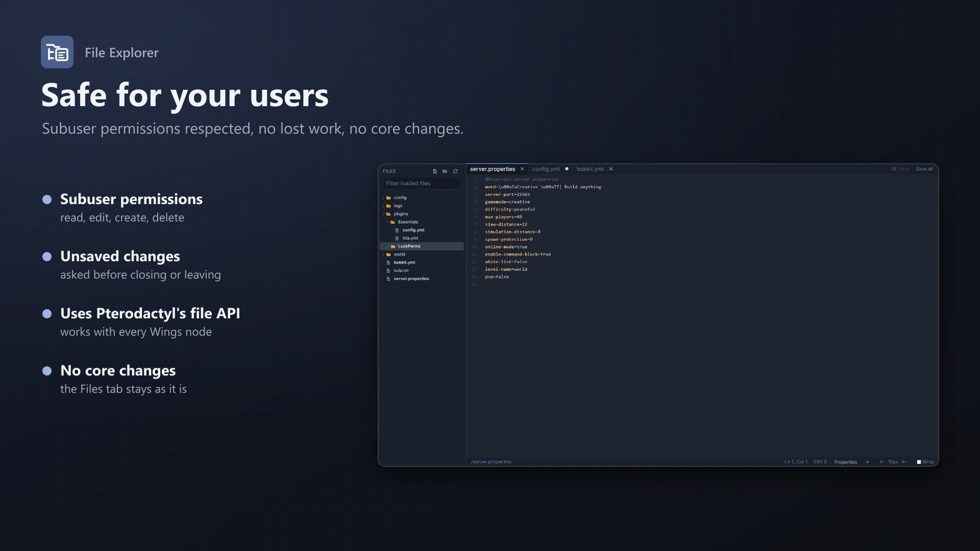Click the 'pvp=false' line in editor
Viewport: 980px width, 551px height.
click(497, 277)
